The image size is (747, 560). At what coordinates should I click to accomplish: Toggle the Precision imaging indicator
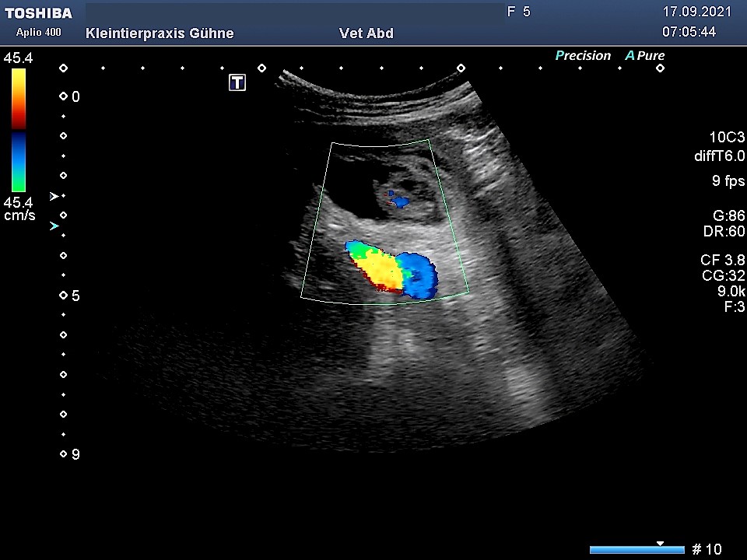coord(583,56)
